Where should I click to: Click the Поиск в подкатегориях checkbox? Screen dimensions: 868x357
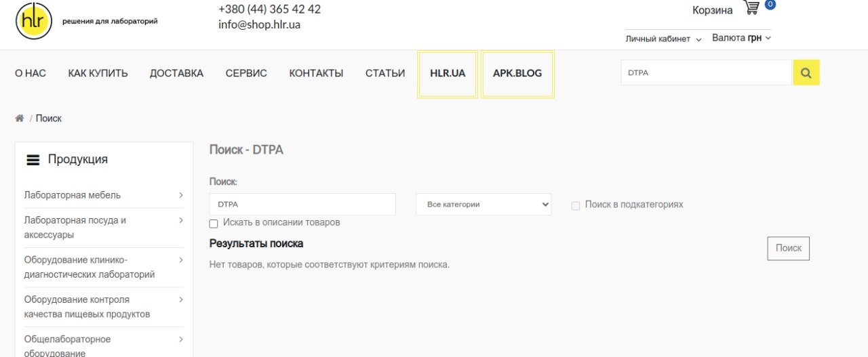click(x=576, y=206)
